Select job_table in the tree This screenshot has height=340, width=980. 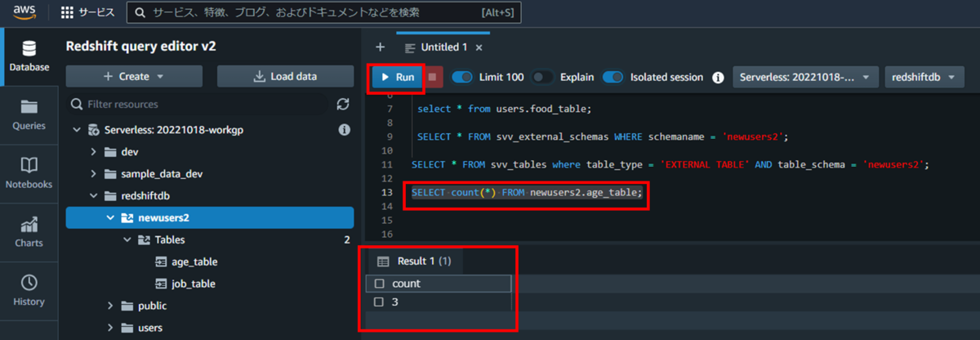pos(194,284)
